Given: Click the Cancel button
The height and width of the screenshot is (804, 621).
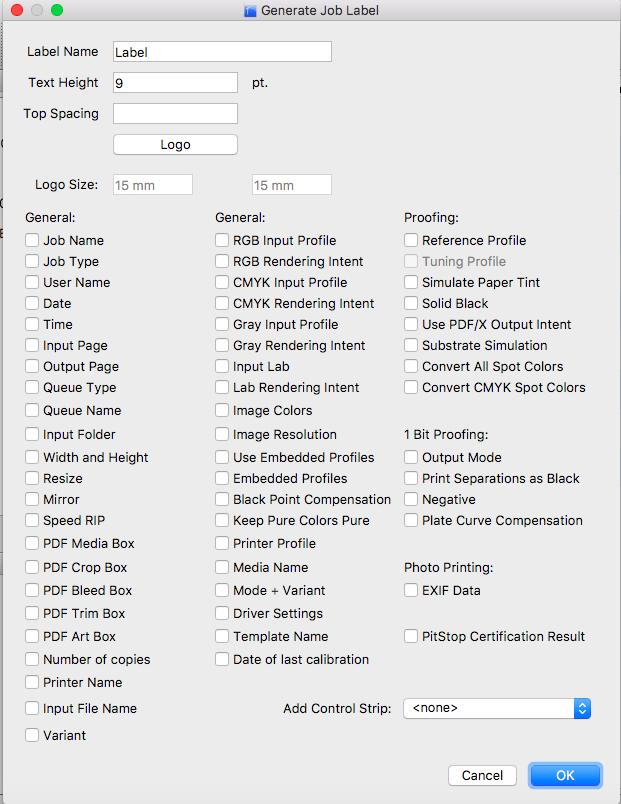Looking at the screenshot, I should tap(482, 775).
